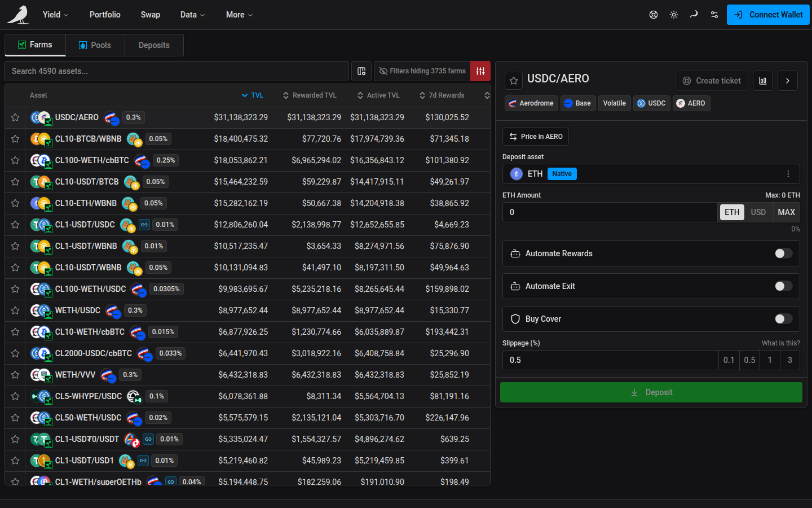812x508 pixels.
Task: Open the Swap page
Action: point(151,15)
